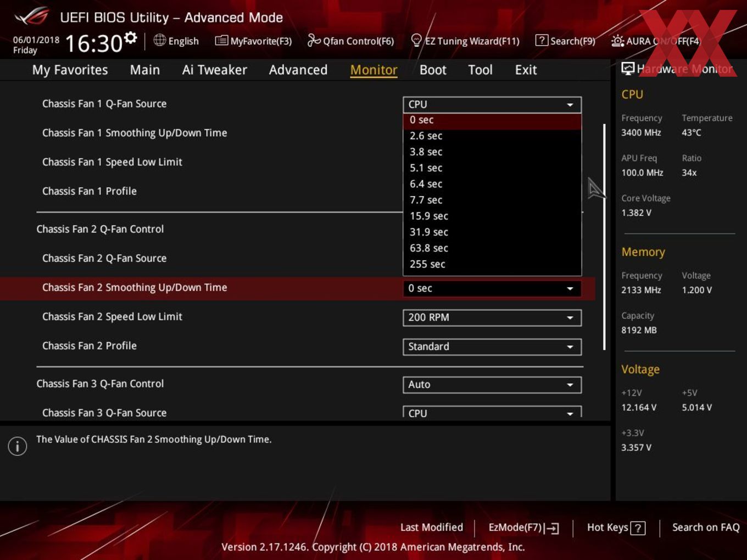
Task: Choose 3.8 sec from the list
Action: (492, 152)
